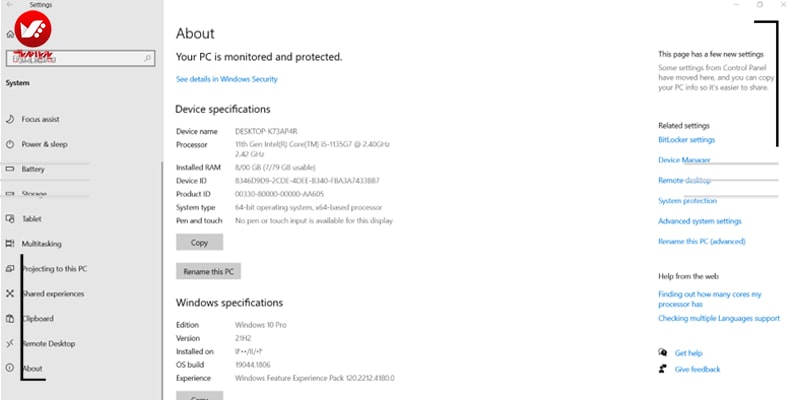
Task: Click Product ID 00330-80000-00000-AA605
Action: [279, 194]
